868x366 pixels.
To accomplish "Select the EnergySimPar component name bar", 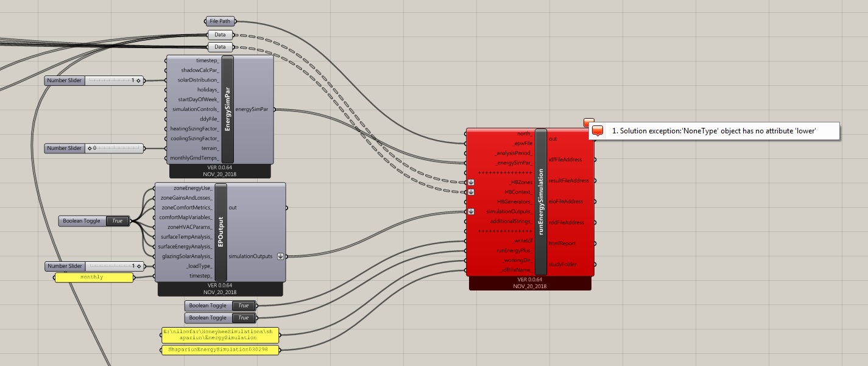I will coord(228,110).
